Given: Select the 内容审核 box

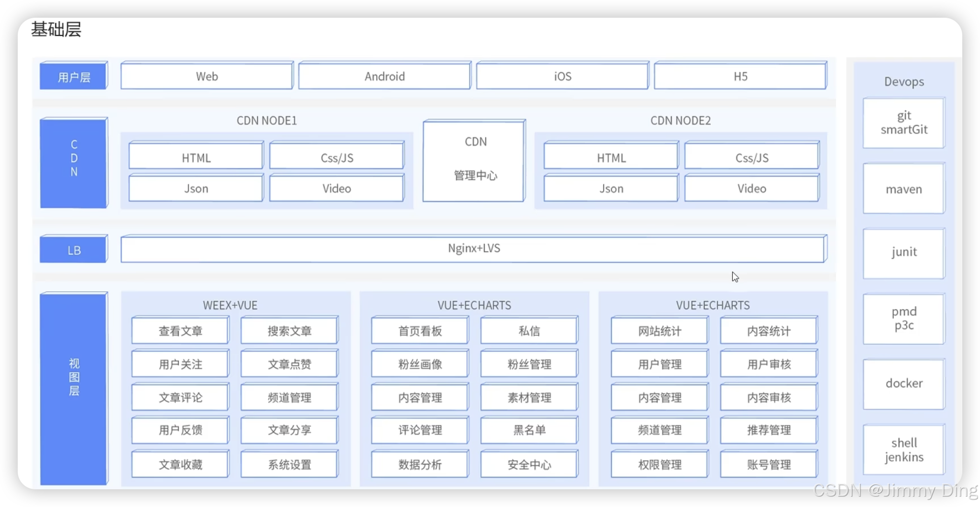Looking at the screenshot, I should click(x=769, y=397).
